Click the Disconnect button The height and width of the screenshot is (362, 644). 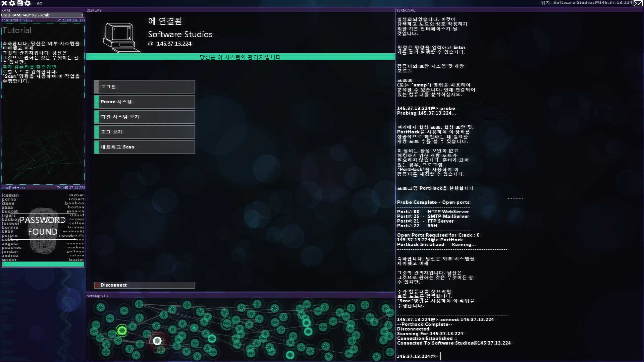tap(145, 285)
